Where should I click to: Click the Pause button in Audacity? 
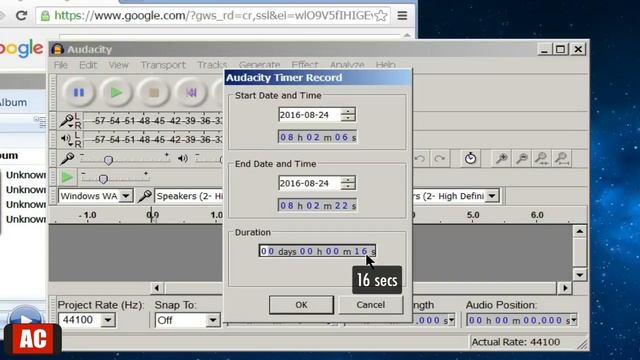pyautogui.click(x=79, y=93)
